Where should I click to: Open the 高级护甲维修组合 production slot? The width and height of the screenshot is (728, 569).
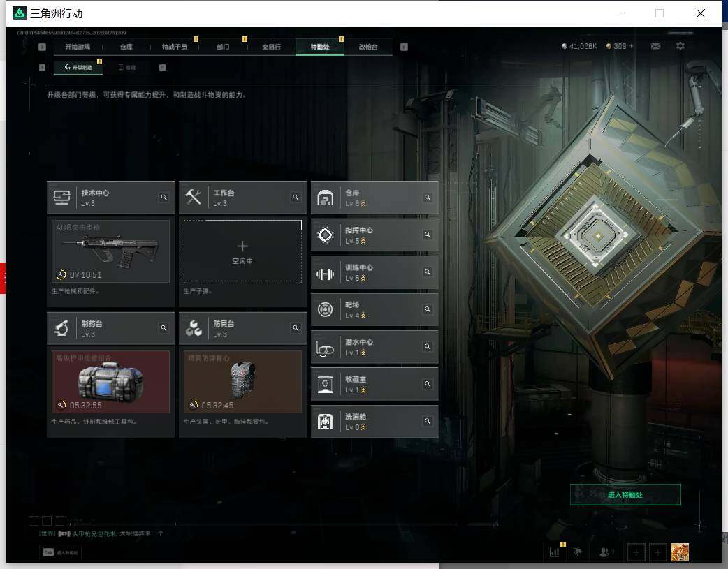point(110,381)
